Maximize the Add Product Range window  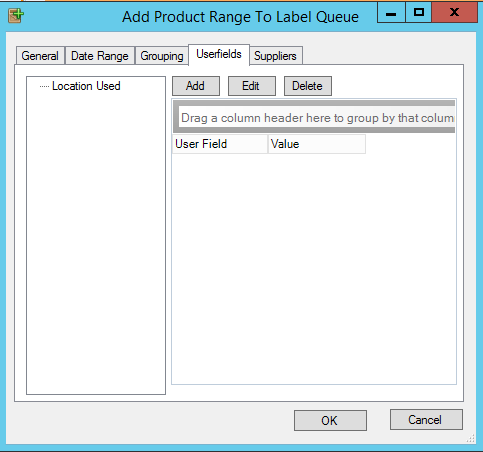pyautogui.click(x=419, y=13)
